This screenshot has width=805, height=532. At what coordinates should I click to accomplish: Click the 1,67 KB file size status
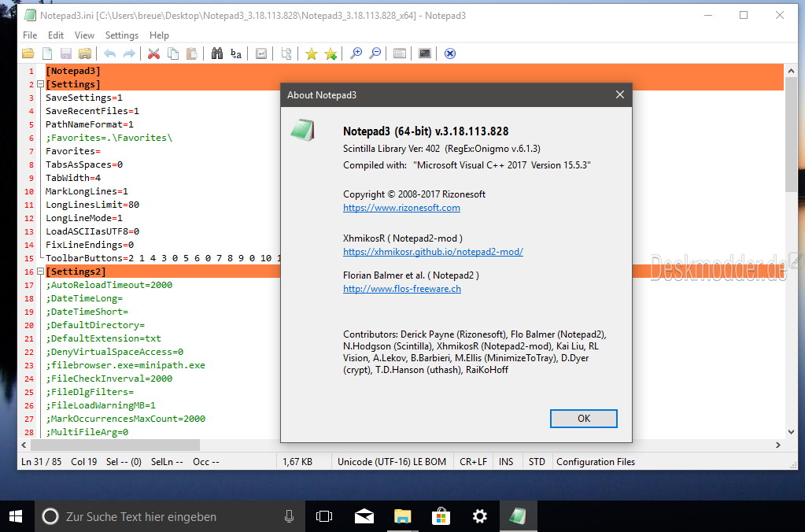pyautogui.click(x=297, y=462)
